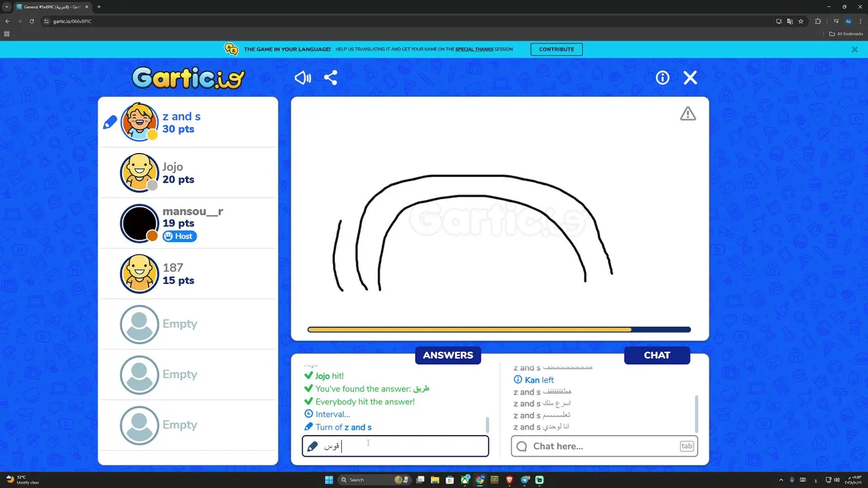Click 'Kan left' chat notice
Viewport: 868px width, 488px height.
(x=539, y=380)
